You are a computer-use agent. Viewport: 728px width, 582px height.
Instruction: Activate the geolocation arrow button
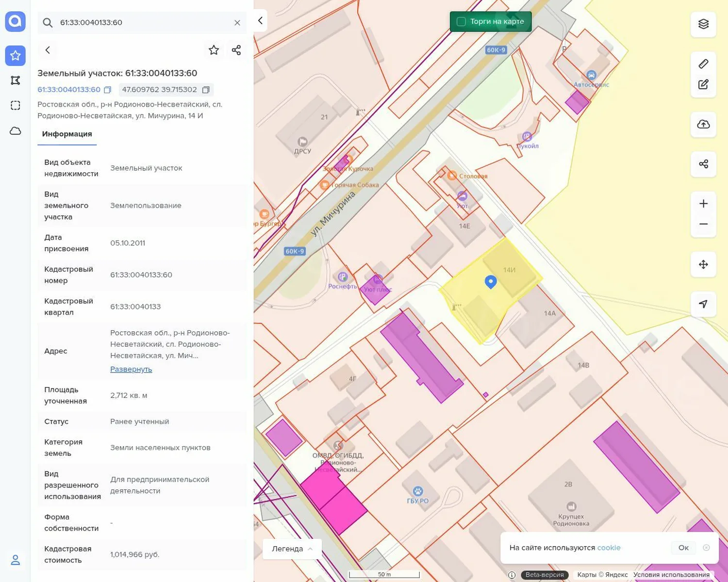coord(703,304)
